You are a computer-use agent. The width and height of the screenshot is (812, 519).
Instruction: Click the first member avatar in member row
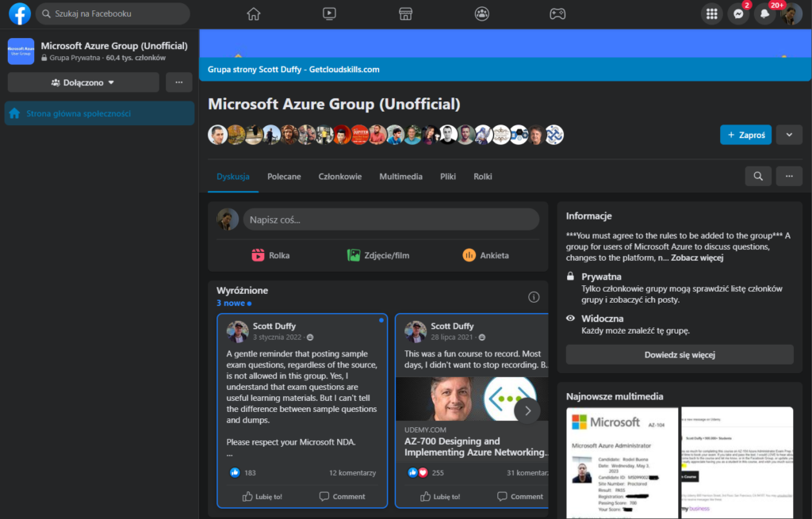[x=217, y=135]
